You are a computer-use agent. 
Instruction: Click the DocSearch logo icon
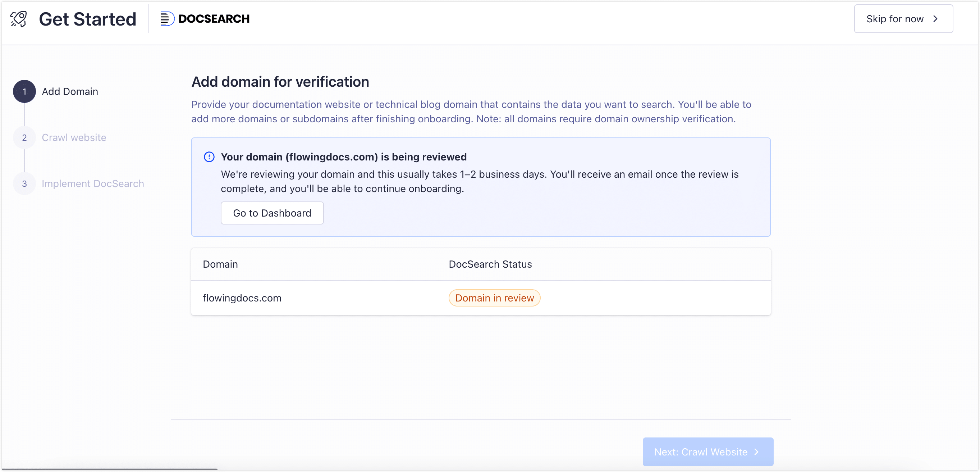167,19
